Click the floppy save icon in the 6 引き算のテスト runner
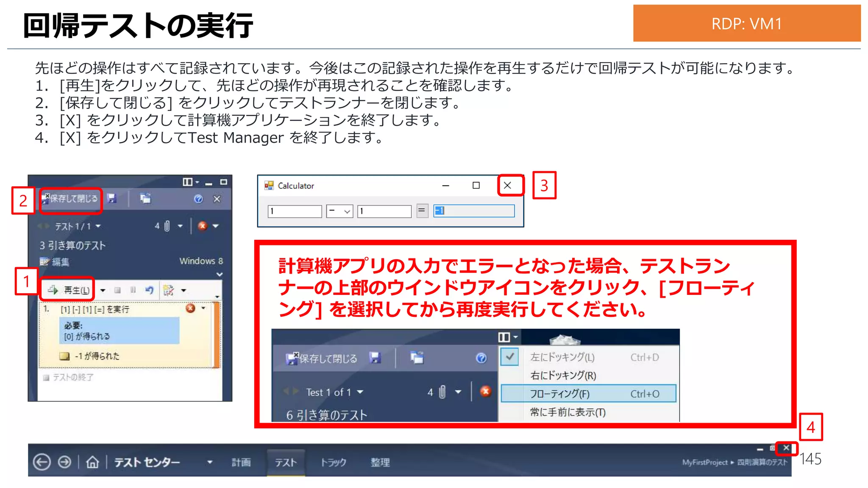Screen dimensions: 868x488 375,358
